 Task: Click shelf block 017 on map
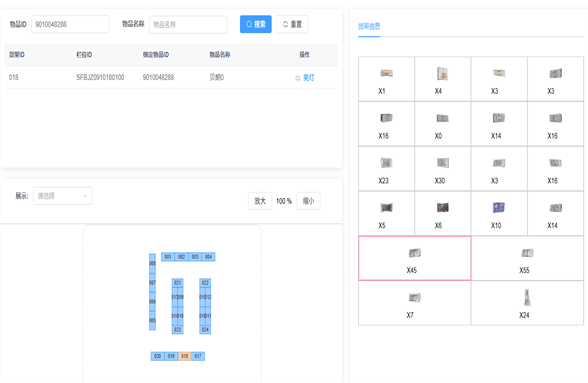(198, 356)
